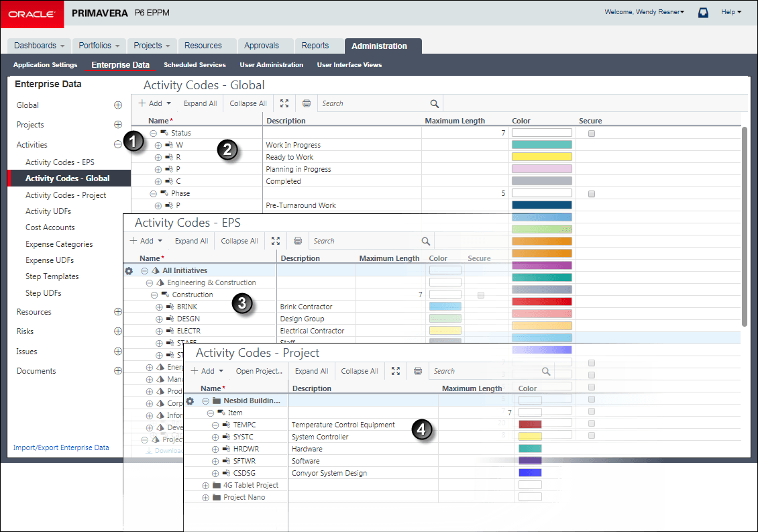Click the vertical scrollbar of Global codes list
The image size is (758, 532).
click(745, 226)
